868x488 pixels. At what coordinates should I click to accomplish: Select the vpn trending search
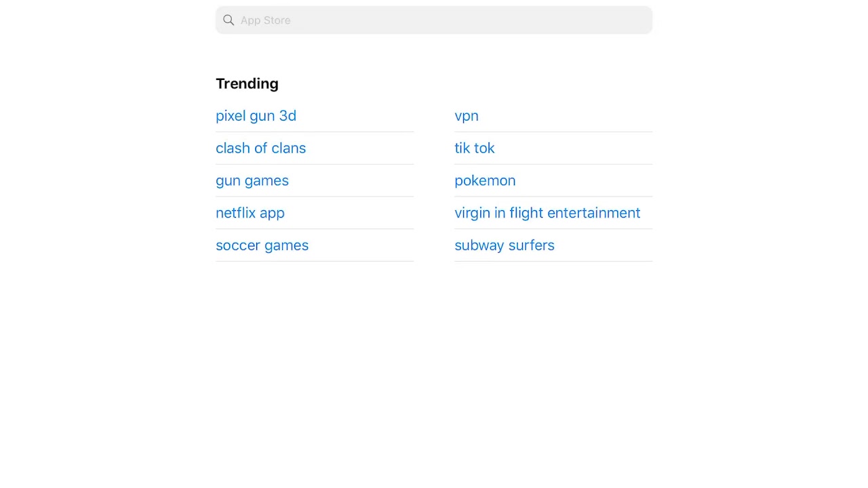(x=467, y=116)
